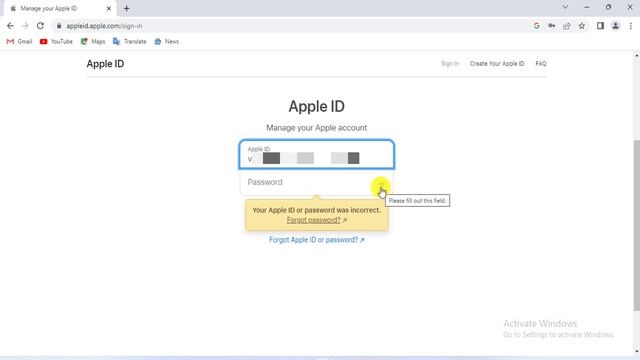Screen dimensions: 640x360
Task: Click Forgot Apple ID or password? link
Action: (316, 240)
